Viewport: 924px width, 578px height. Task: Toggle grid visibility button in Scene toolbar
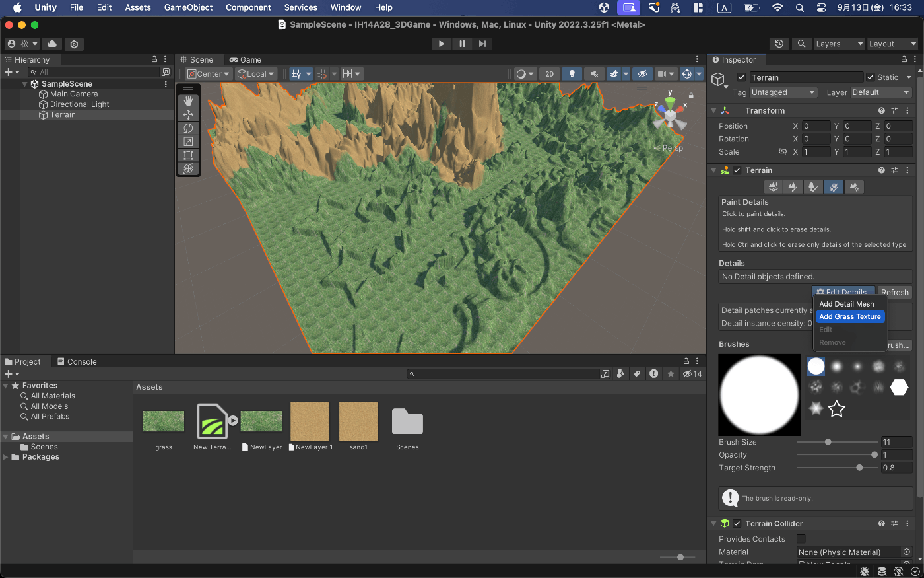pyautogui.click(x=297, y=74)
